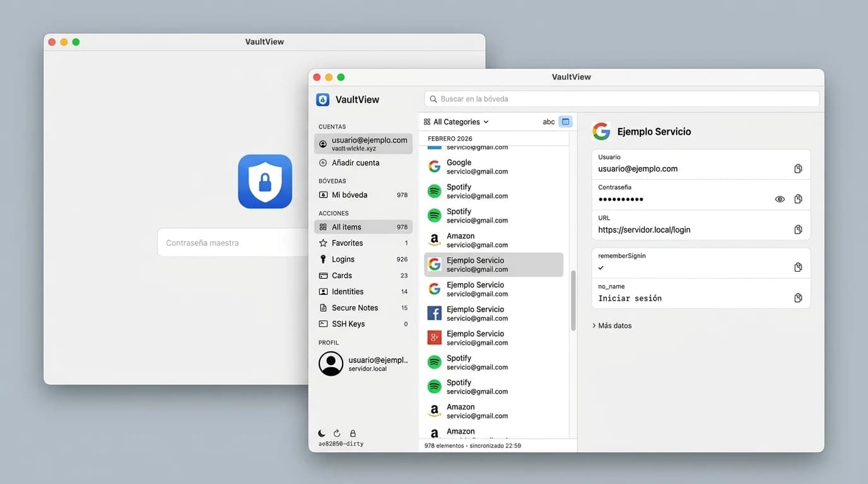The image size is (868, 484).
Task: Switch the list layout view icon
Action: click(565, 122)
